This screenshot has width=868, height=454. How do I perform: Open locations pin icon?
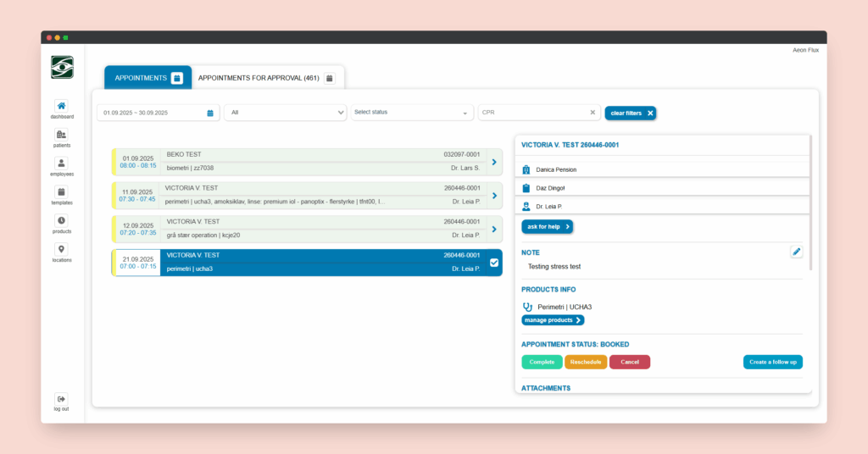click(x=61, y=249)
